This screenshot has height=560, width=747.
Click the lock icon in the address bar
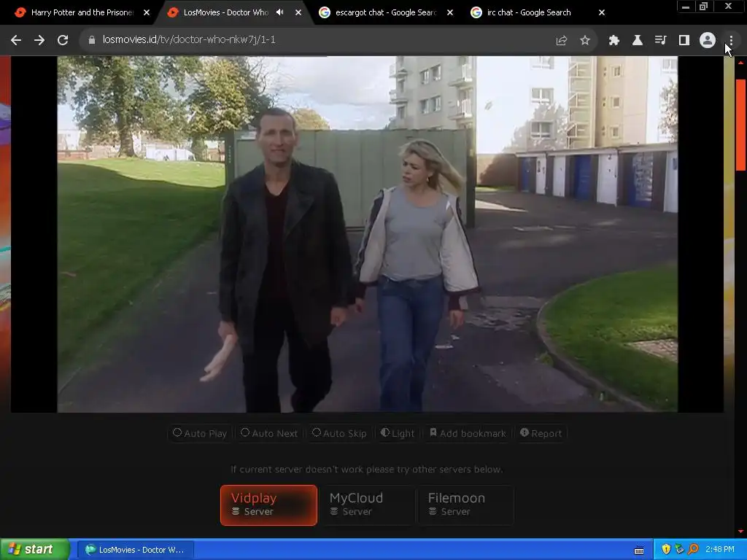92,40
